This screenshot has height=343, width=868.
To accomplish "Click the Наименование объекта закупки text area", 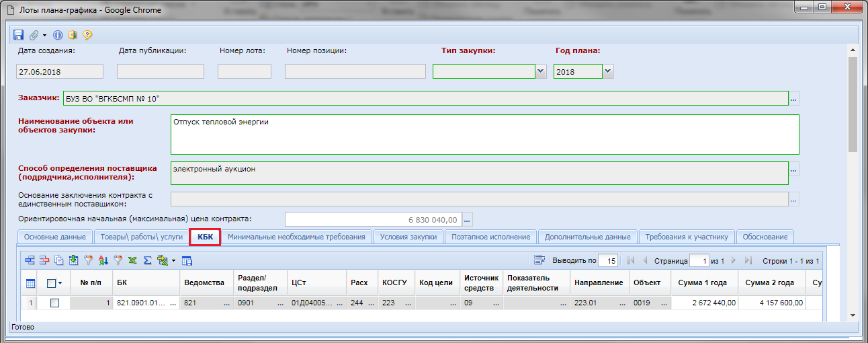I will point(484,135).
